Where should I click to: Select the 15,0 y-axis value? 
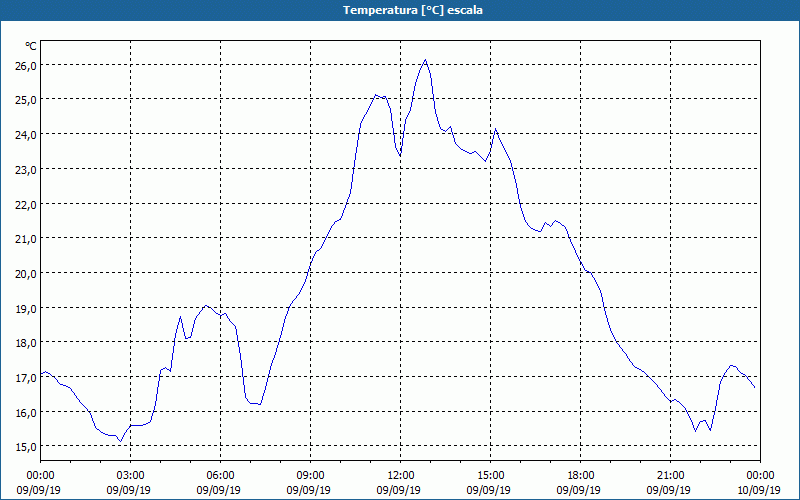pos(26,447)
